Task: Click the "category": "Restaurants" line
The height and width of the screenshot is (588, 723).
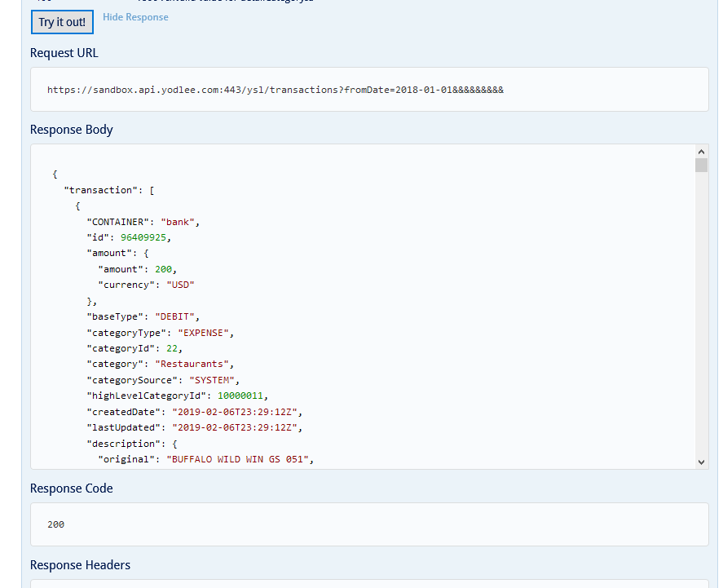Action: (x=161, y=365)
